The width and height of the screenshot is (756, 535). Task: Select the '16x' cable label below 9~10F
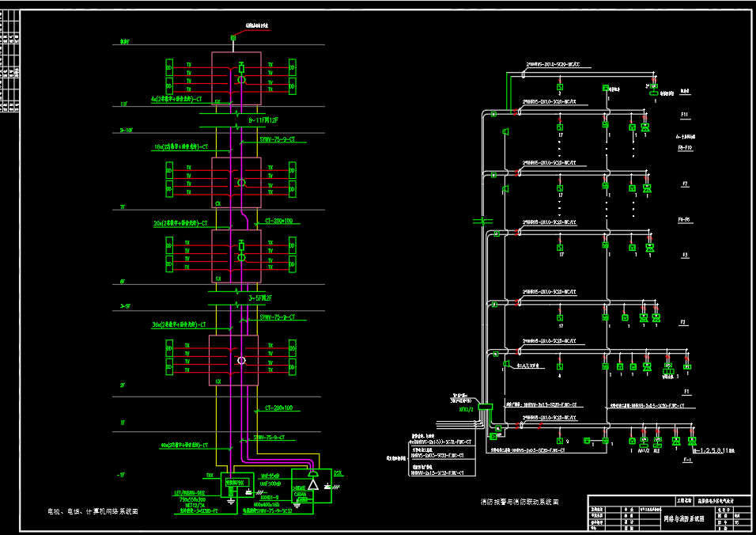click(x=181, y=146)
